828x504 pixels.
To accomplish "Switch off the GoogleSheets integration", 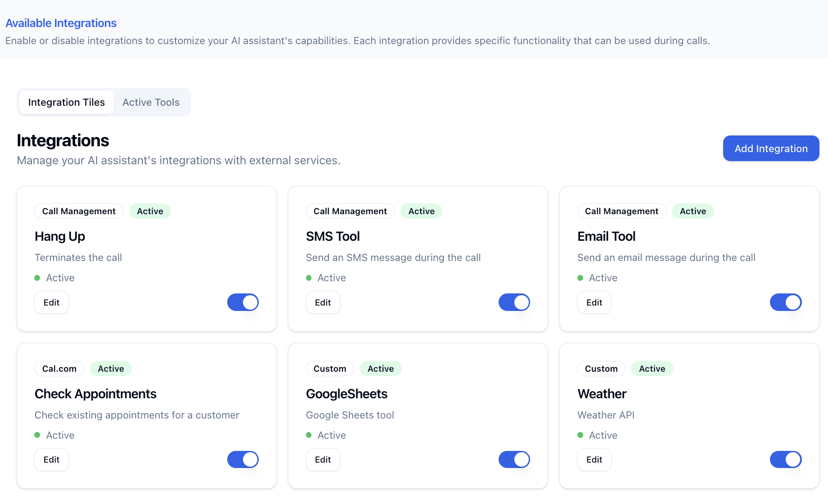I will (x=514, y=459).
